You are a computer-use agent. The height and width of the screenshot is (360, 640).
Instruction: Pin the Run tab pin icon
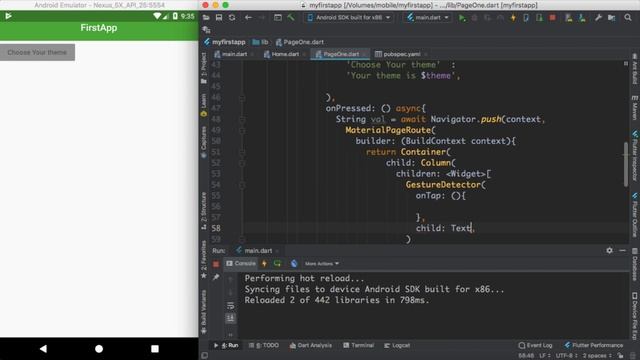(x=216, y=278)
